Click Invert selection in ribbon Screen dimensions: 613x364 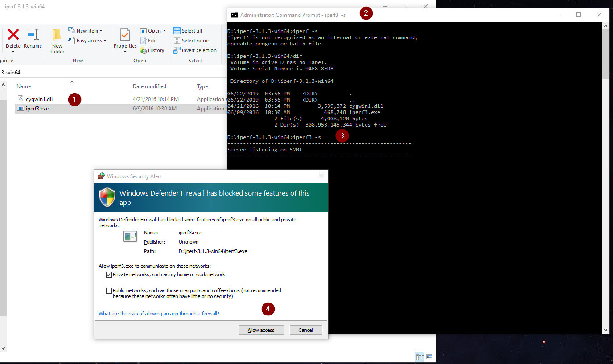pos(195,50)
